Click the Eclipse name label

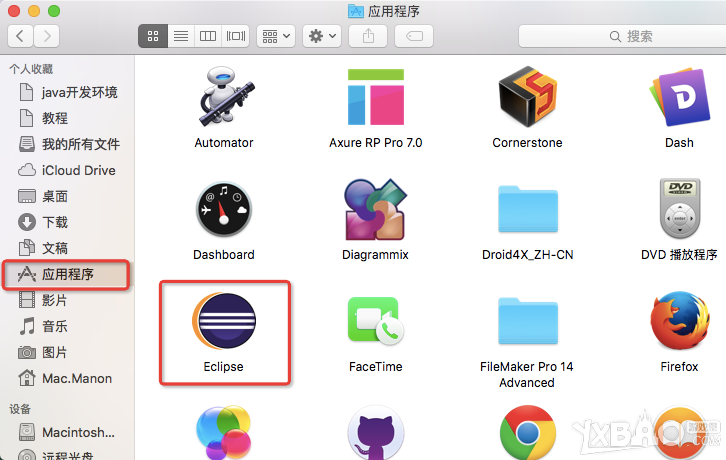[224, 366]
